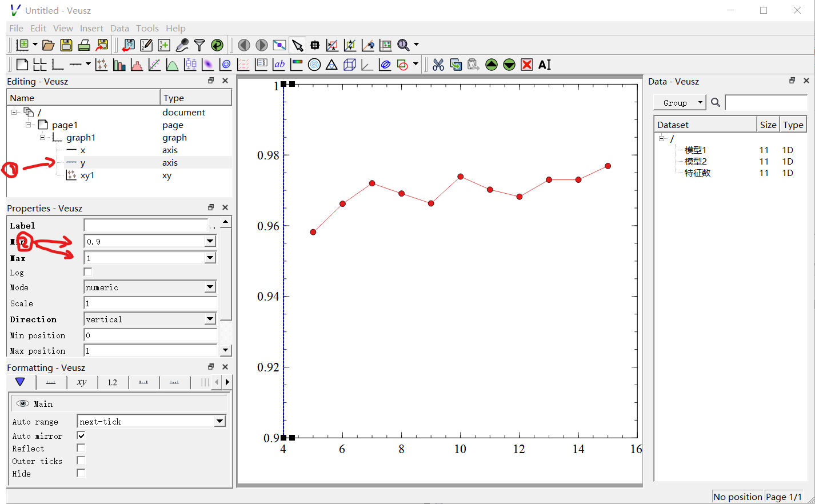Open the Insert menu
This screenshot has height=504, width=815.
91,28
